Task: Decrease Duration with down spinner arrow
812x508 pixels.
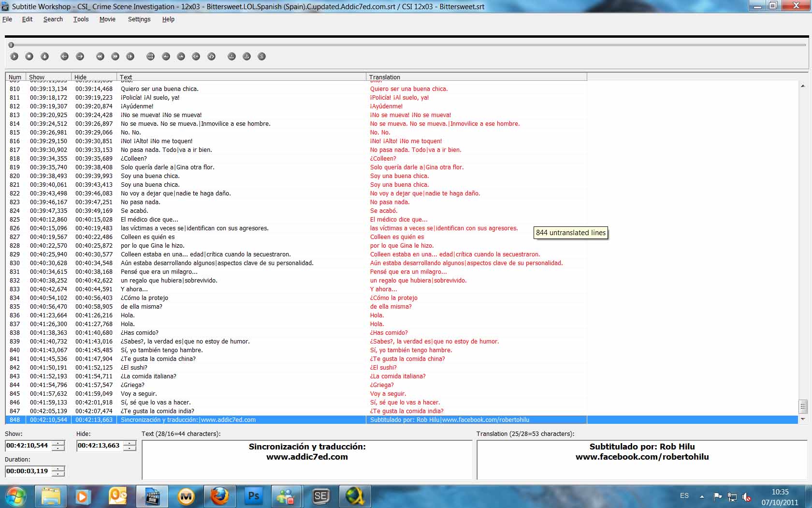Action: [58, 474]
